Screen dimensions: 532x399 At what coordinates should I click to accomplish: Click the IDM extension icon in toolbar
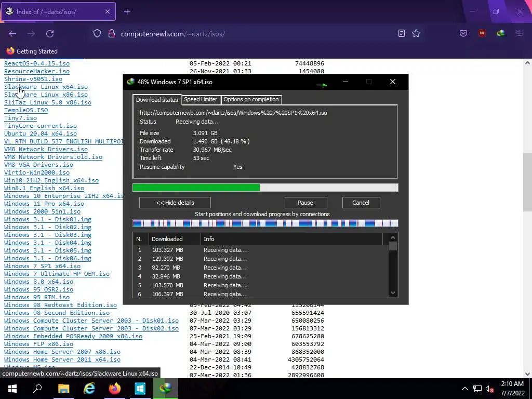tap(500, 33)
